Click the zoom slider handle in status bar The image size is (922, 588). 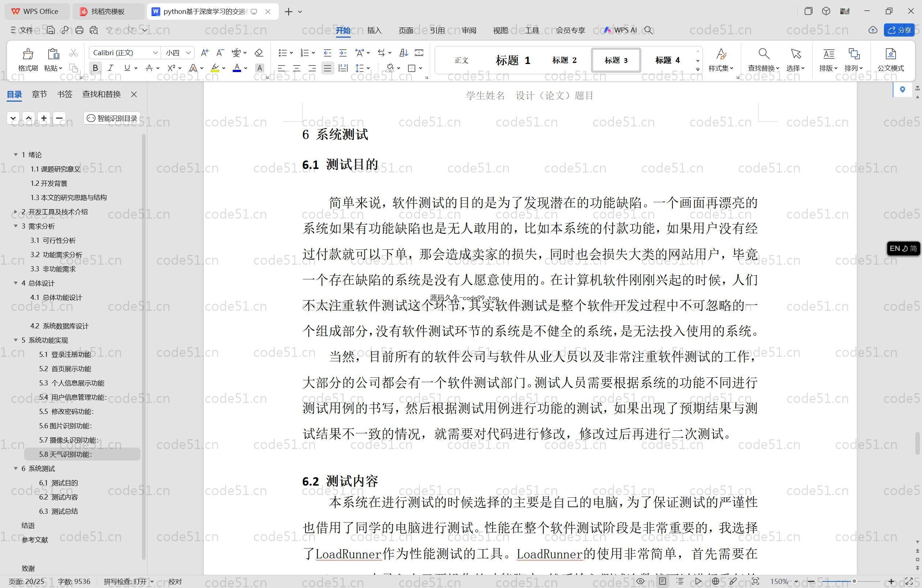[x=854, y=581]
